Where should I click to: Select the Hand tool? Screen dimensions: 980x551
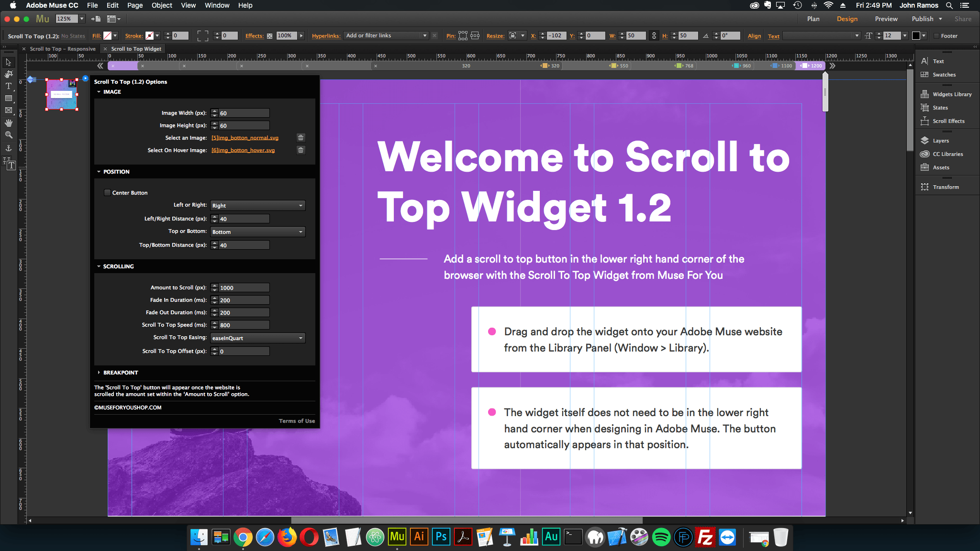[x=9, y=123]
